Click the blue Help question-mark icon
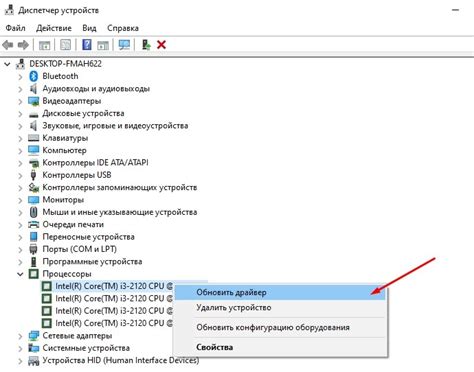The height and width of the screenshot is (372, 474). [87, 45]
